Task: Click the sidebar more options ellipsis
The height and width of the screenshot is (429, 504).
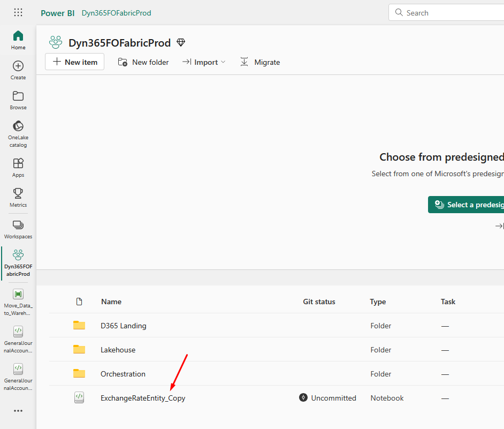Action: [x=18, y=411]
